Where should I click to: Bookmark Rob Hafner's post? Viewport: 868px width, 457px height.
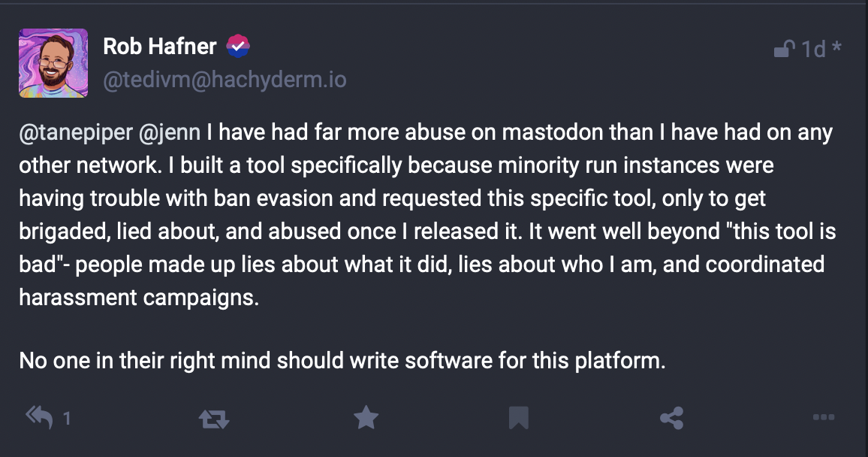[x=519, y=418]
